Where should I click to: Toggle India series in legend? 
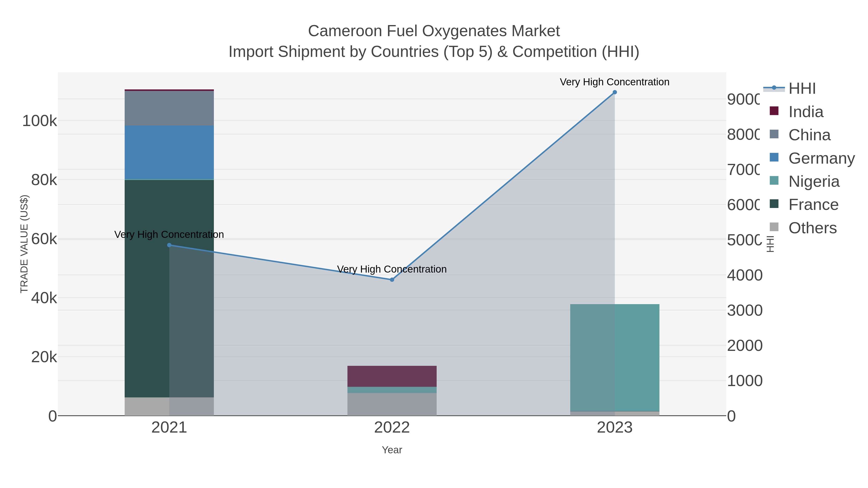tap(797, 112)
